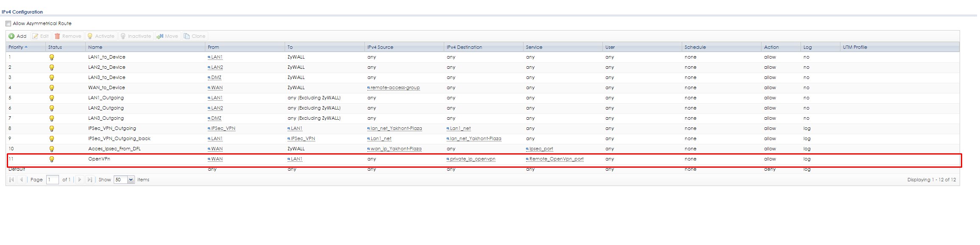Click the Add rule button
980x245 pixels.
tap(18, 36)
